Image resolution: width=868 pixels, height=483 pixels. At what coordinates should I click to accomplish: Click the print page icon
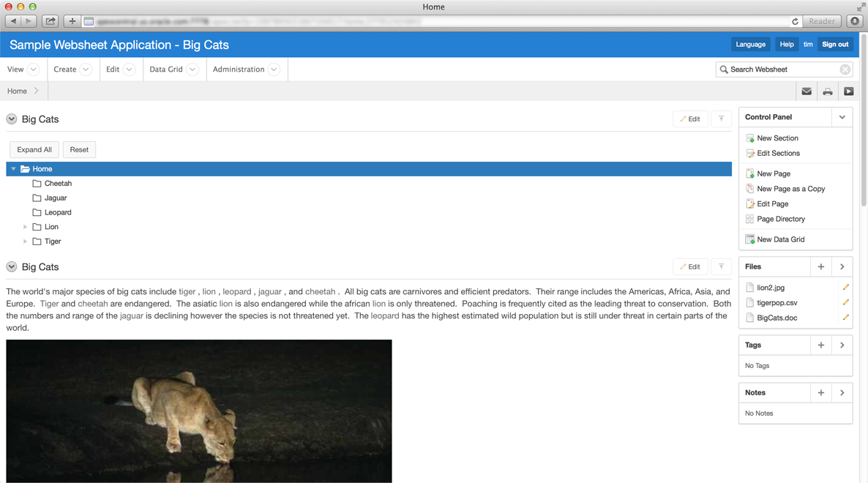click(828, 91)
